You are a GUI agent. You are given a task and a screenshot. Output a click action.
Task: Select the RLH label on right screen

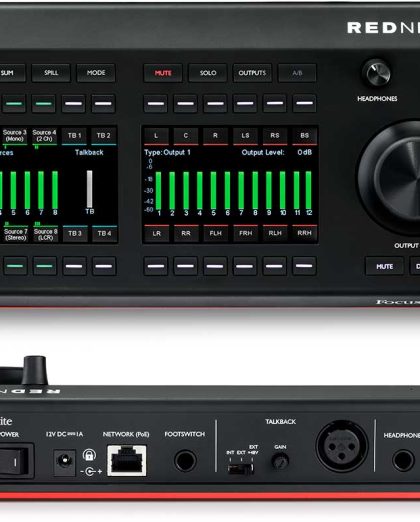tap(275, 233)
